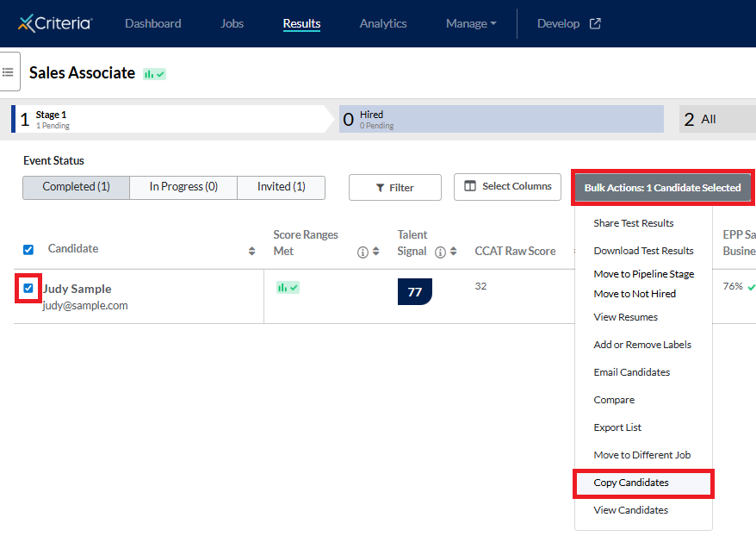Expand the Manage dropdown menu
756x536 pixels.
point(471,23)
